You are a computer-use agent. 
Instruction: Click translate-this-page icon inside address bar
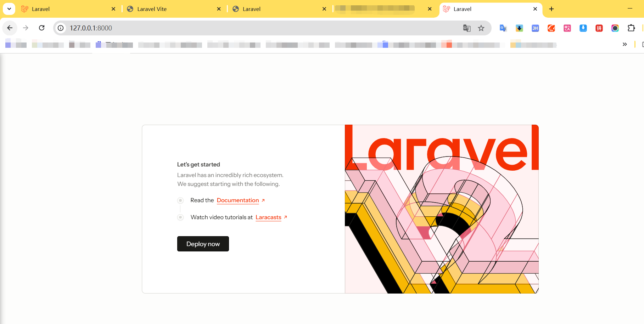tap(467, 28)
